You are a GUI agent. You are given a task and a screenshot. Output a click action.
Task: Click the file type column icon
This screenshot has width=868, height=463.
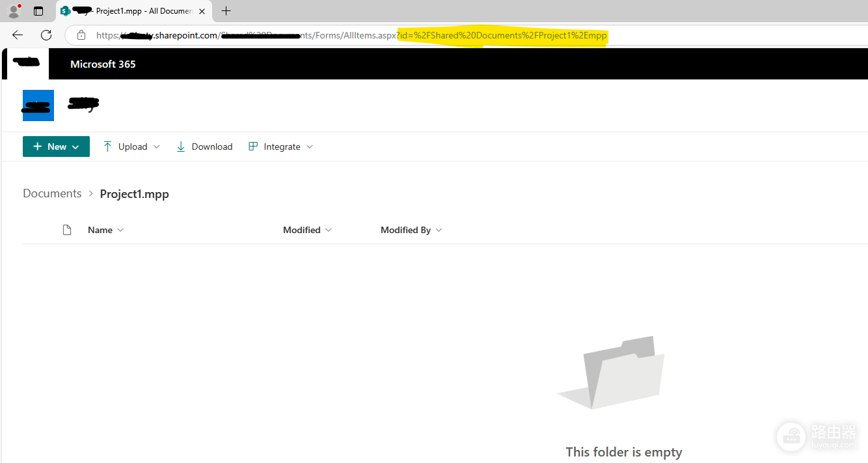[x=66, y=230]
